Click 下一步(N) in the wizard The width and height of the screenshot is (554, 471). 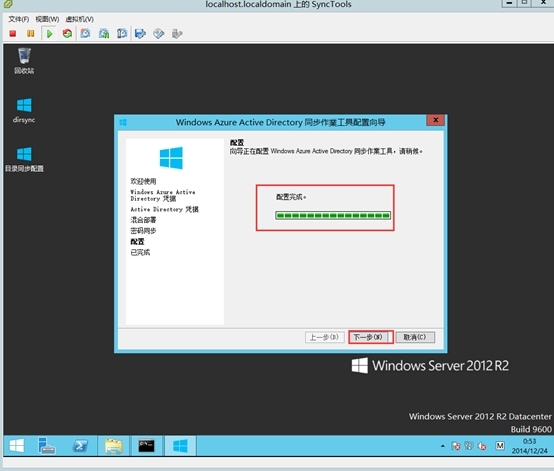coord(368,337)
